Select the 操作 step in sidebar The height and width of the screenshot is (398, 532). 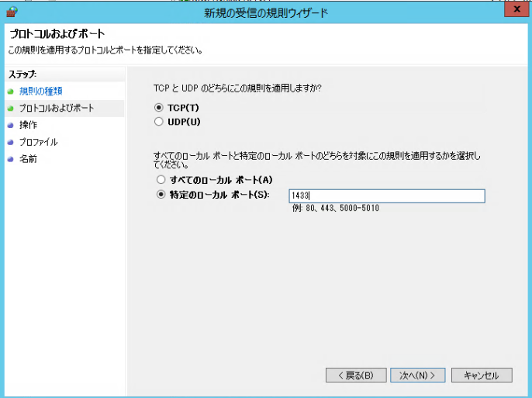[x=28, y=125]
